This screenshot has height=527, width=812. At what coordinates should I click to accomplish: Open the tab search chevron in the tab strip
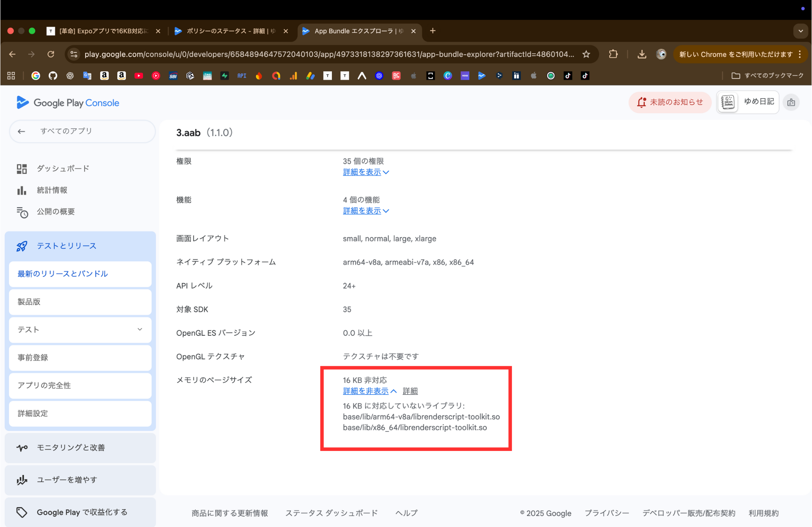tap(801, 31)
